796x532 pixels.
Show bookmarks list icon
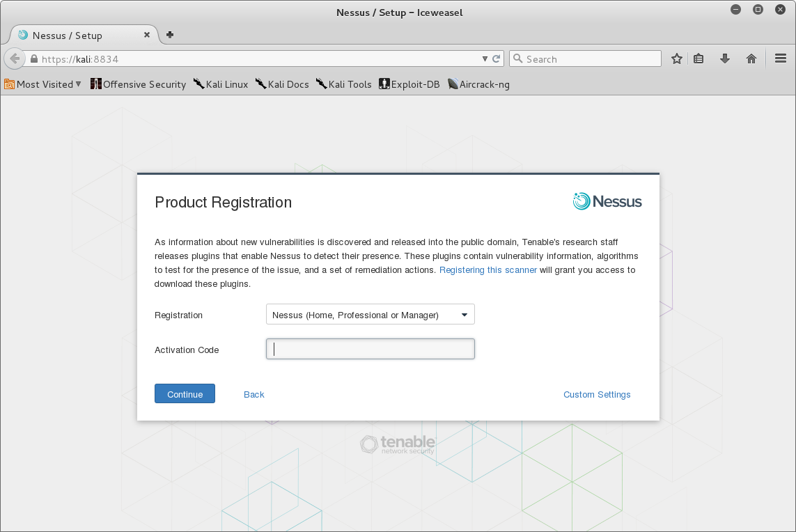699,59
